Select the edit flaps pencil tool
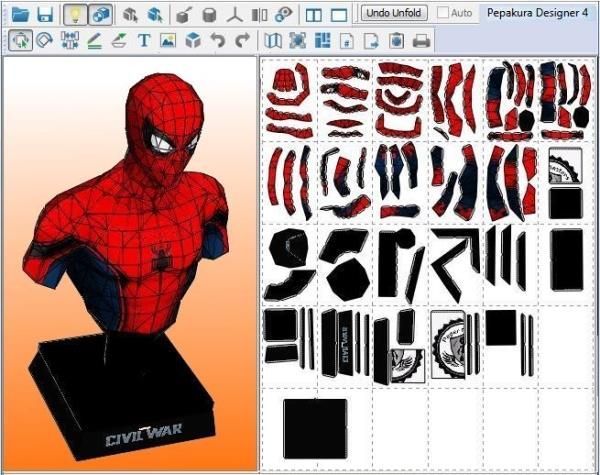Viewport: 600px width, 475px height. [x=94, y=40]
